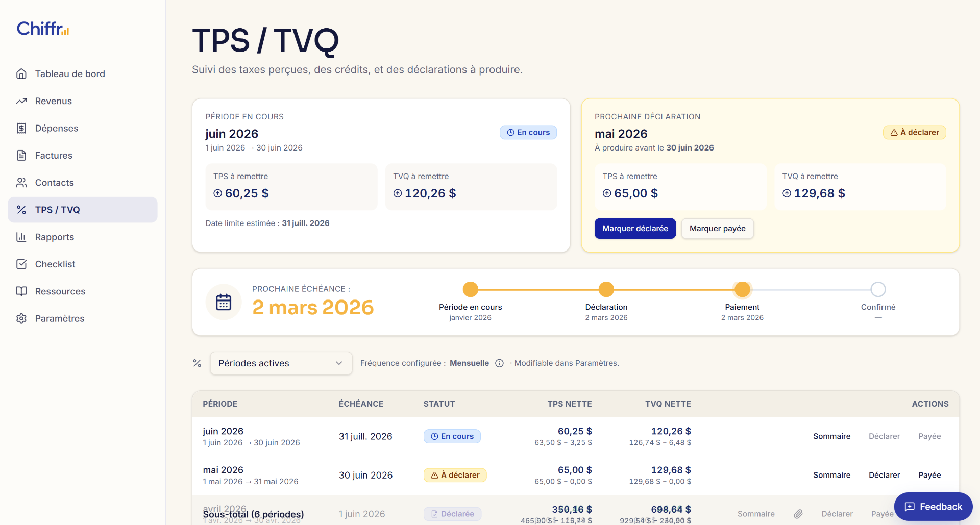980x525 pixels.
Task: Click Marquer déclarée button
Action: pos(635,229)
